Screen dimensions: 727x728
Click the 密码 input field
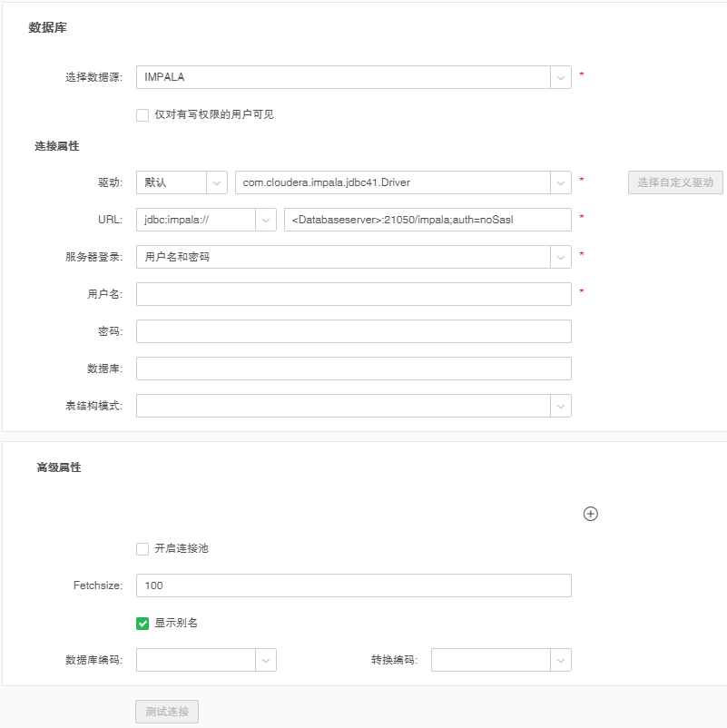tap(353, 331)
